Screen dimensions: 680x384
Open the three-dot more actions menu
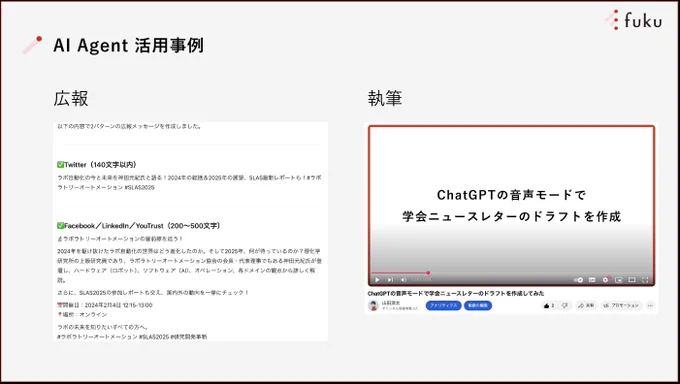[650, 305]
